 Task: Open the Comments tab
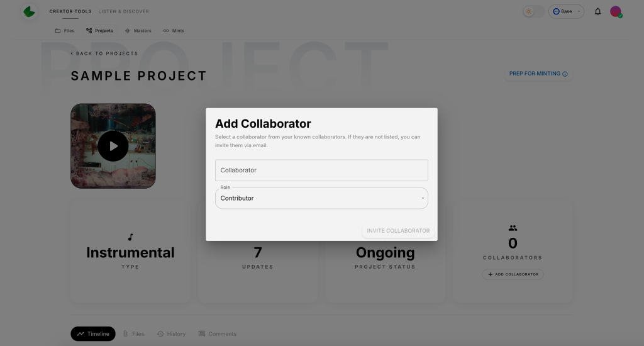pyautogui.click(x=217, y=333)
